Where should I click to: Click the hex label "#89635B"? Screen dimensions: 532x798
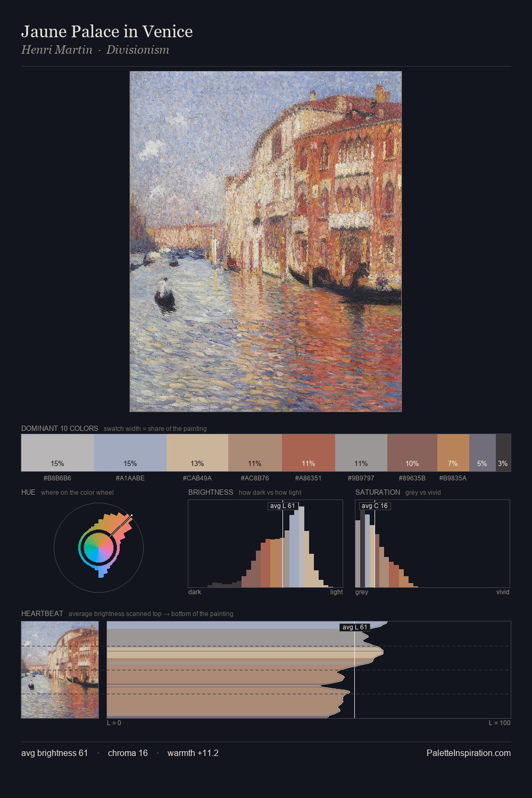tap(412, 478)
